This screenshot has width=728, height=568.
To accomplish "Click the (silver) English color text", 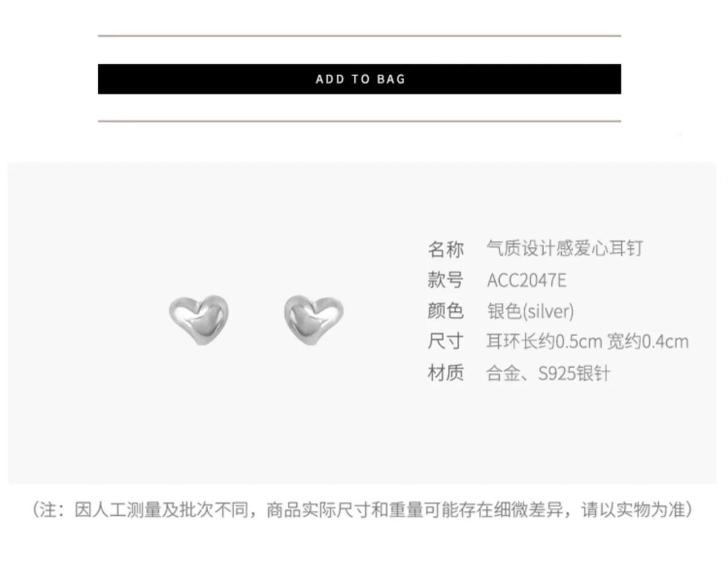I will tap(548, 312).
